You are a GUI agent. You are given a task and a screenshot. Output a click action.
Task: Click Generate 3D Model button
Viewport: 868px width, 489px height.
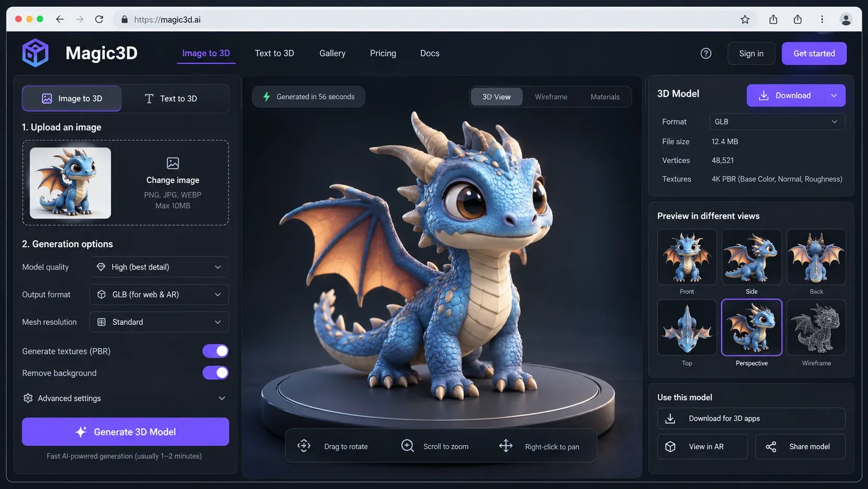125,431
